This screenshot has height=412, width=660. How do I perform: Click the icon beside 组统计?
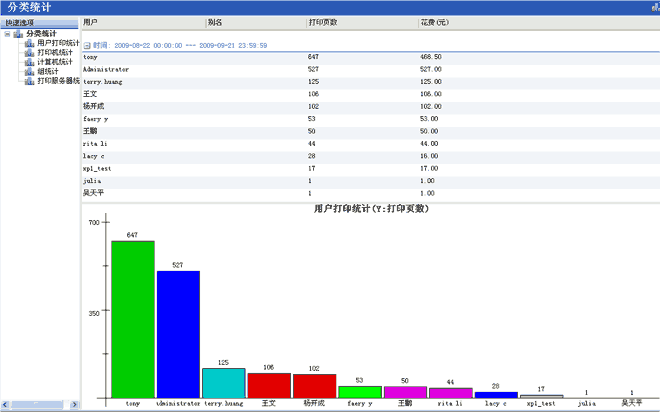[29, 72]
